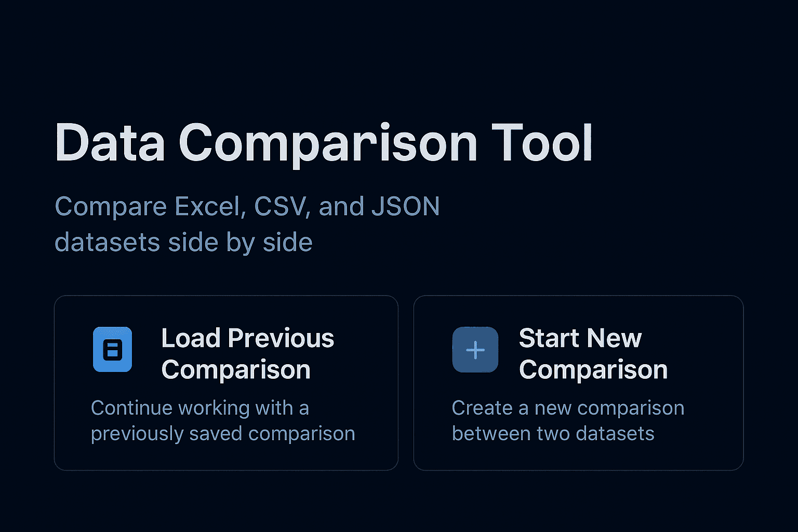The width and height of the screenshot is (798, 532).
Task: Choose the card for resuming saved work
Action: [x=226, y=383]
